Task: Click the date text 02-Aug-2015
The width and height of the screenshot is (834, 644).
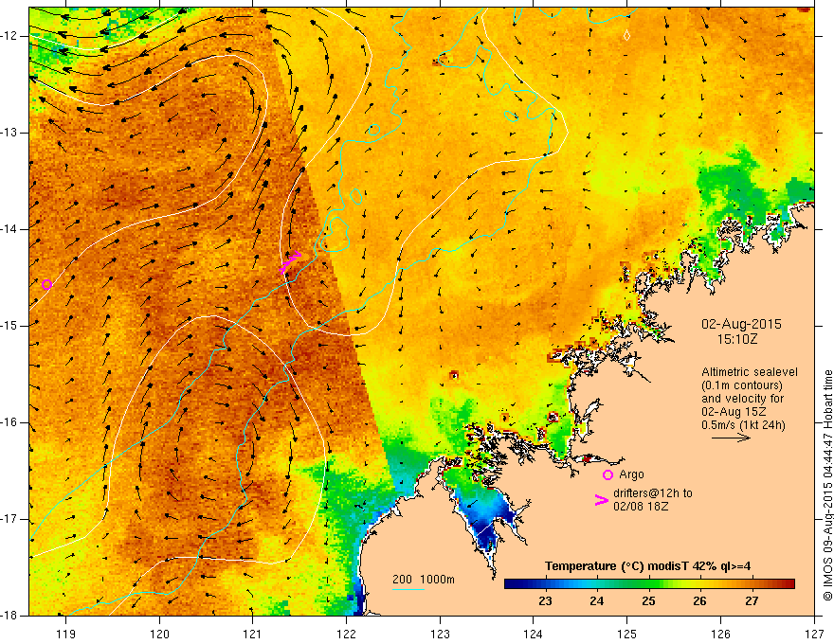Action: pyautogui.click(x=741, y=324)
